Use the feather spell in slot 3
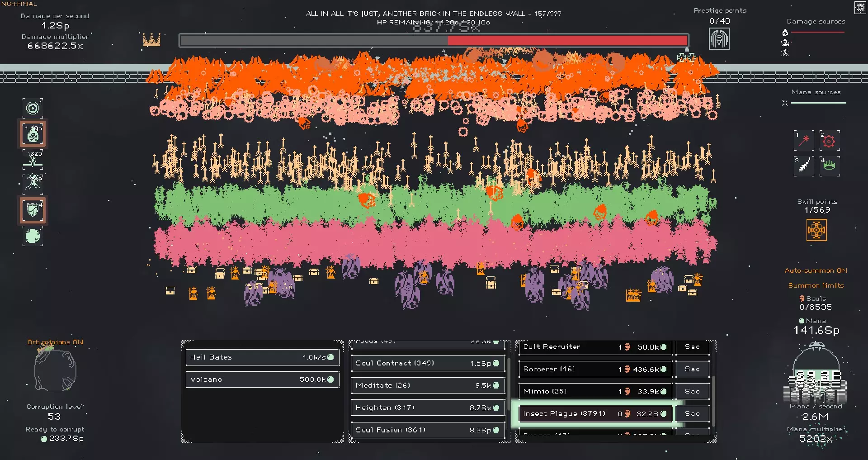 click(x=804, y=166)
